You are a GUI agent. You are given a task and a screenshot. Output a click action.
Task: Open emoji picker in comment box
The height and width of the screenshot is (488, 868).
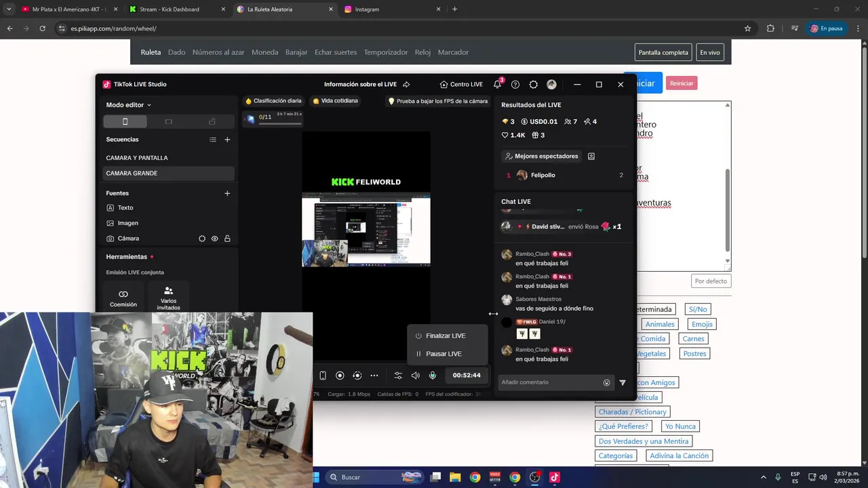coord(606,382)
